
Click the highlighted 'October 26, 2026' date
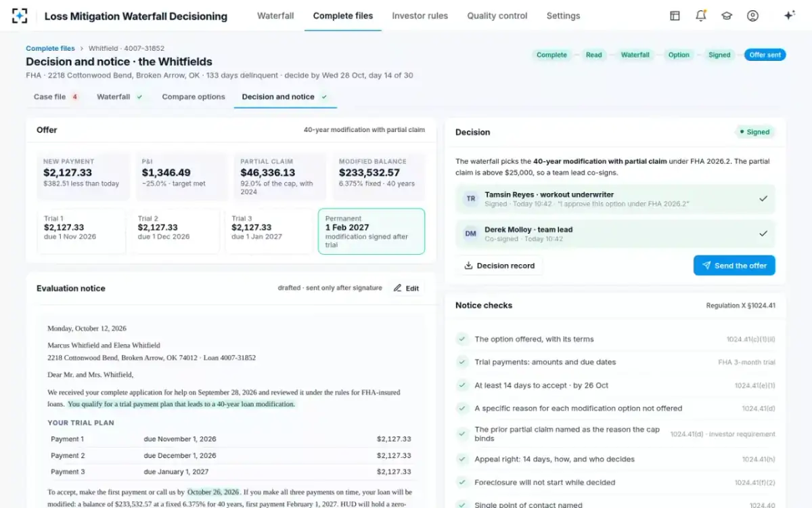213,492
